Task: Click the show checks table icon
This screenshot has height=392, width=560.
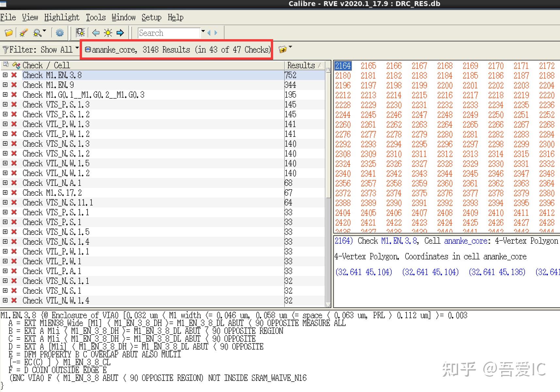Action: coord(80,33)
